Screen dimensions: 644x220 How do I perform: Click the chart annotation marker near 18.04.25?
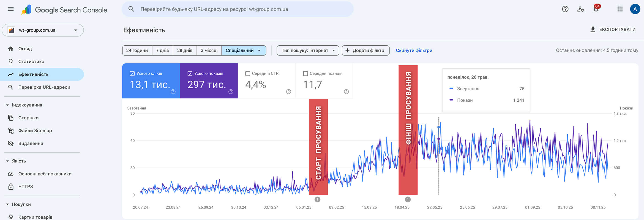pos(408,199)
